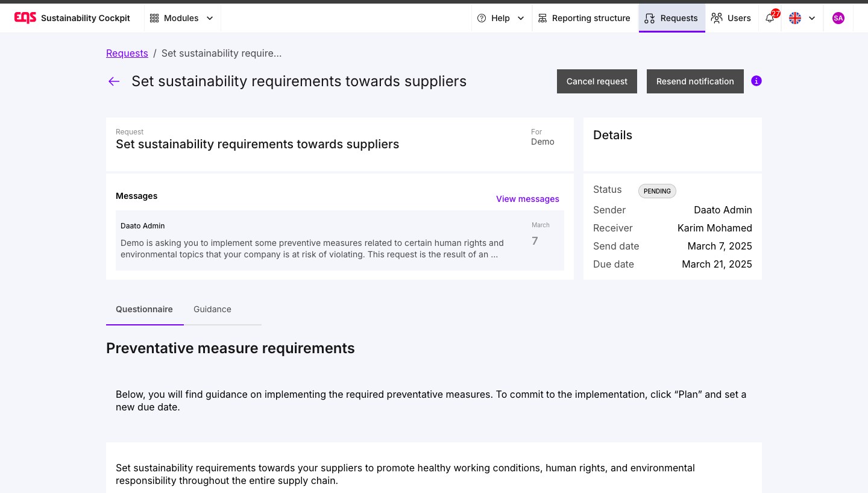Follow the Requests breadcrumb link

coord(127,53)
